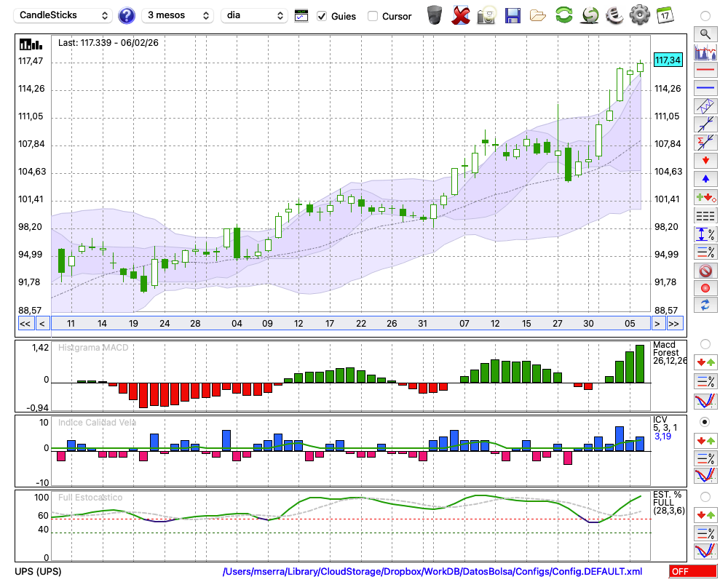
Task: Click the magnifying glass zoom tool
Action: click(x=705, y=33)
